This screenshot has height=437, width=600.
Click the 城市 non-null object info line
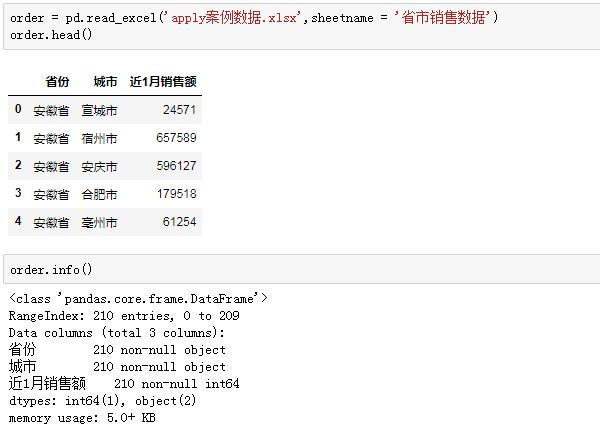pyautogui.click(x=117, y=367)
